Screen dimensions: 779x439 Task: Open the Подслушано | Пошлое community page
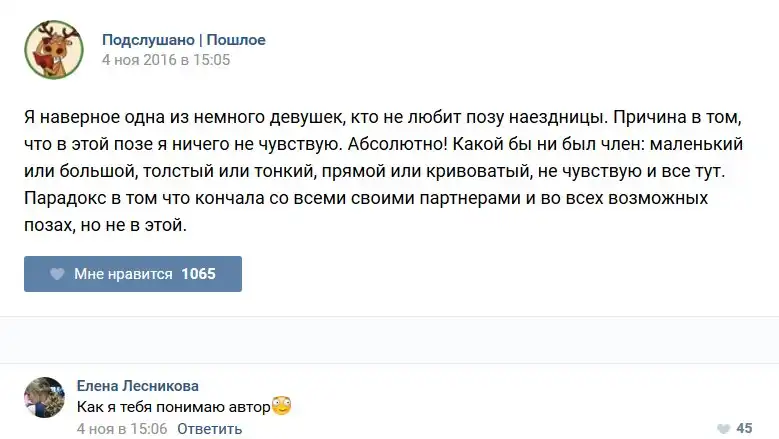(183, 40)
